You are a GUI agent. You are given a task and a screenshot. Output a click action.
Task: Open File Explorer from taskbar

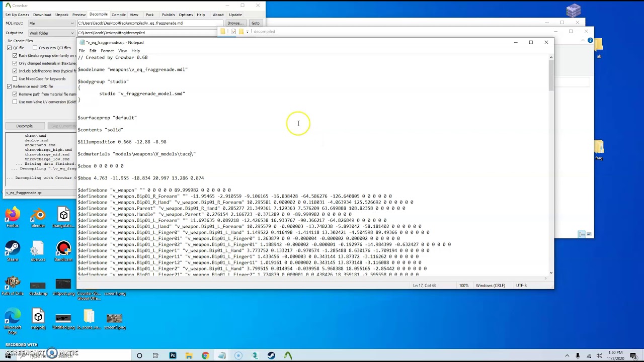click(x=189, y=356)
